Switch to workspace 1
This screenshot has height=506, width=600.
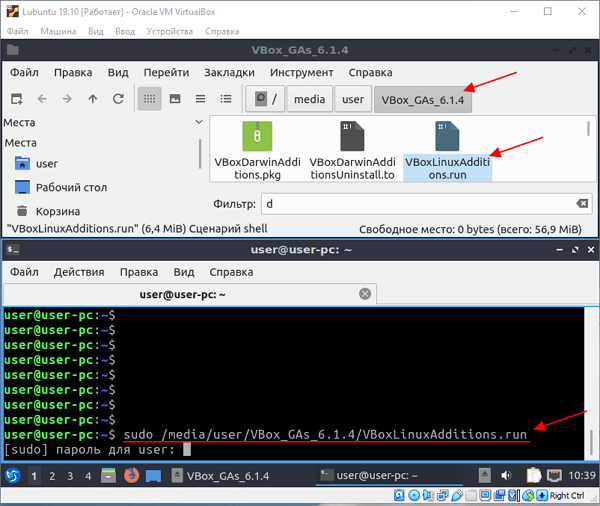point(34,476)
